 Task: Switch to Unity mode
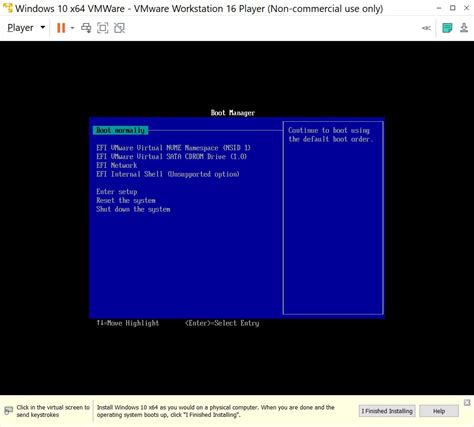[x=119, y=28]
